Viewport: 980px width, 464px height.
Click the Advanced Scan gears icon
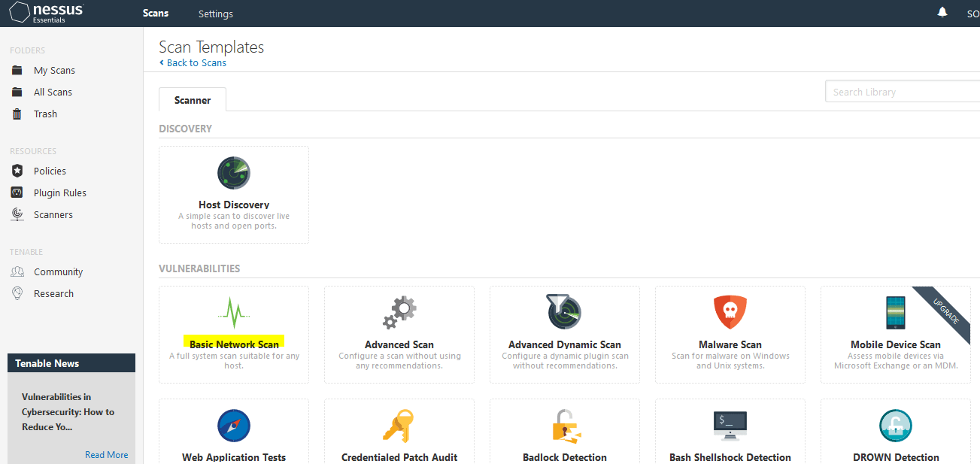399,312
